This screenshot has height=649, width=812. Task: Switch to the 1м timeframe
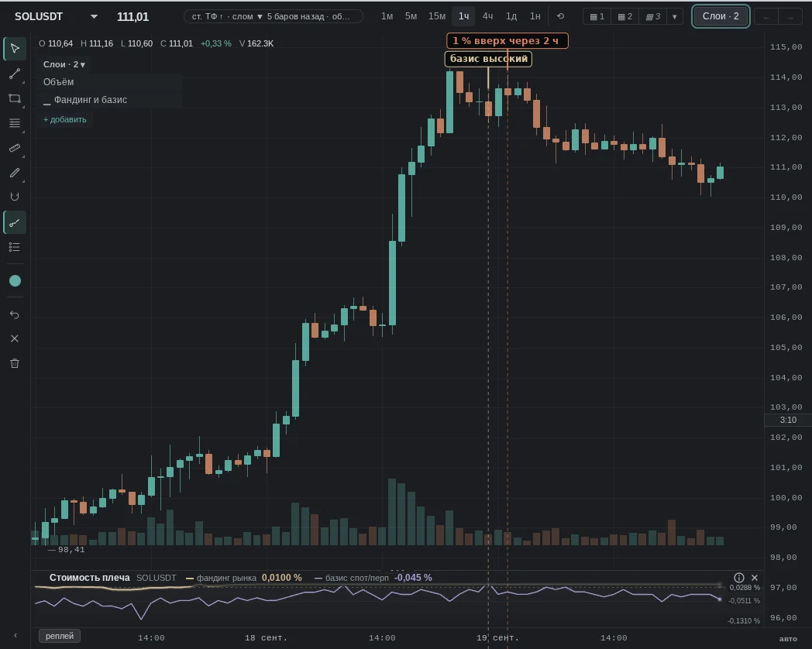[x=387, y=16]
